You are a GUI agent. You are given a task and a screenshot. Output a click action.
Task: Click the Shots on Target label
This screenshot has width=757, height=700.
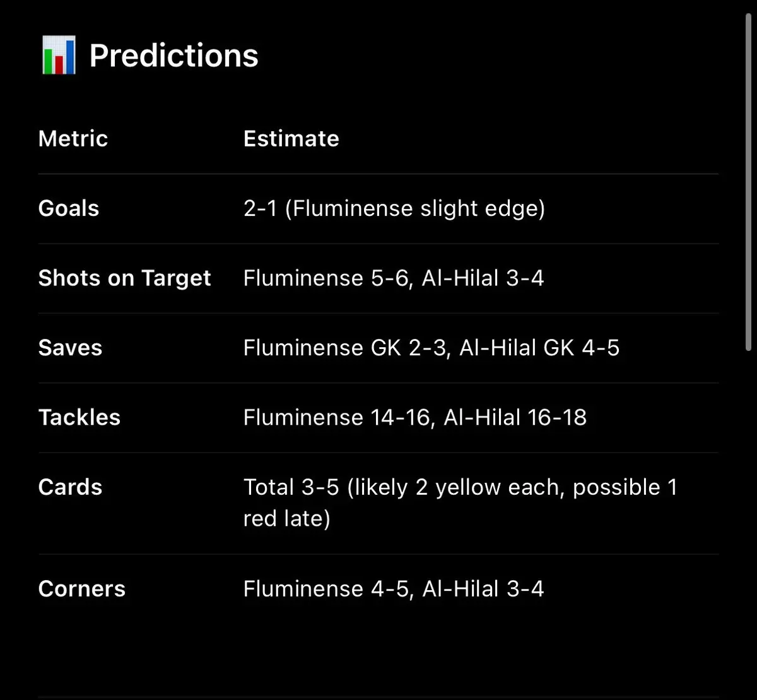[x=125, y=278]
